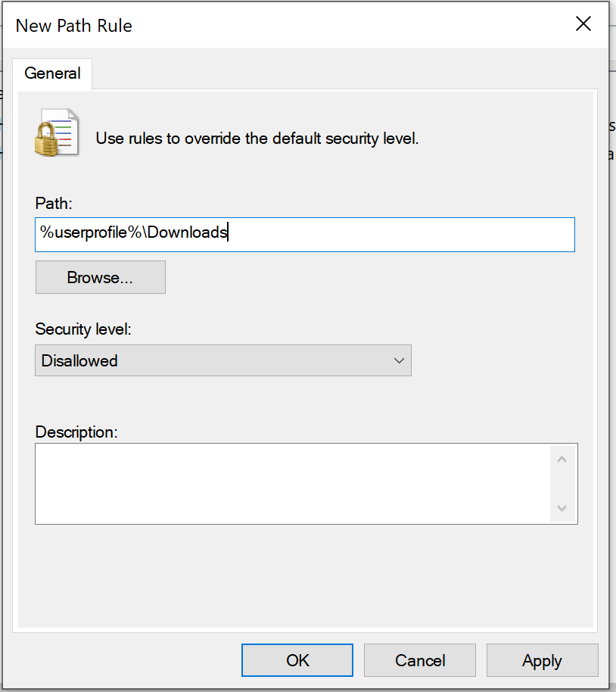The width and height of the screenshot is (616, 692).
Task: Confirm the rule with OK
Action: click(x=297, y=660)
